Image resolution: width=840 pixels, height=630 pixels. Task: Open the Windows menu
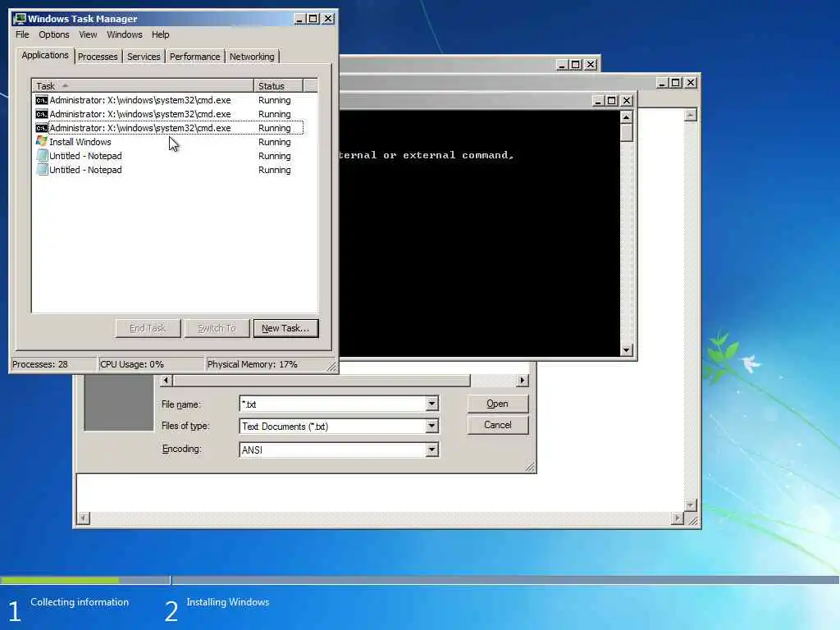pos(125,34)
